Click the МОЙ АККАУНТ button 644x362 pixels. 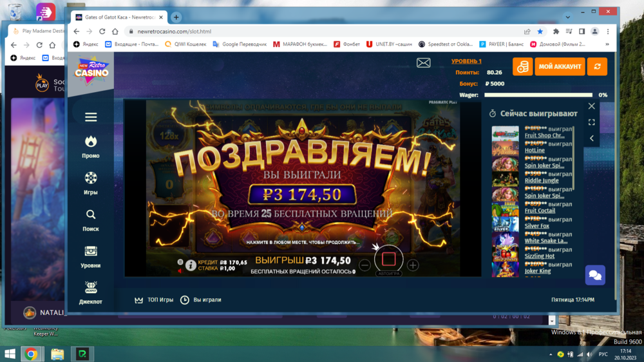(560, 67)
